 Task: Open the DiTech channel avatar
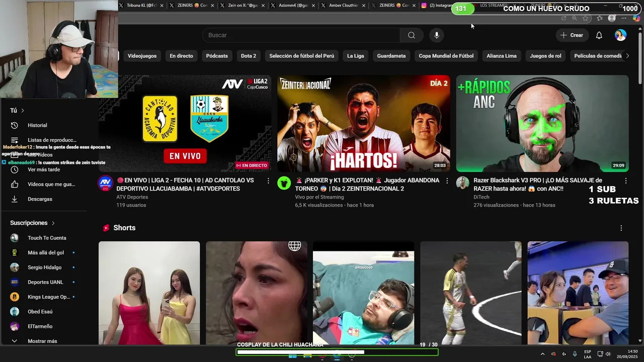(x=463, y=183)
